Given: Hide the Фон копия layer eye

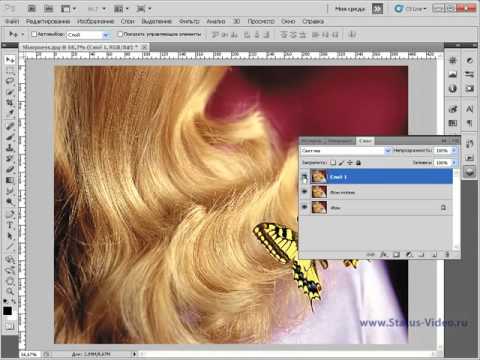Looking at the screenshot, I should 305,192.
